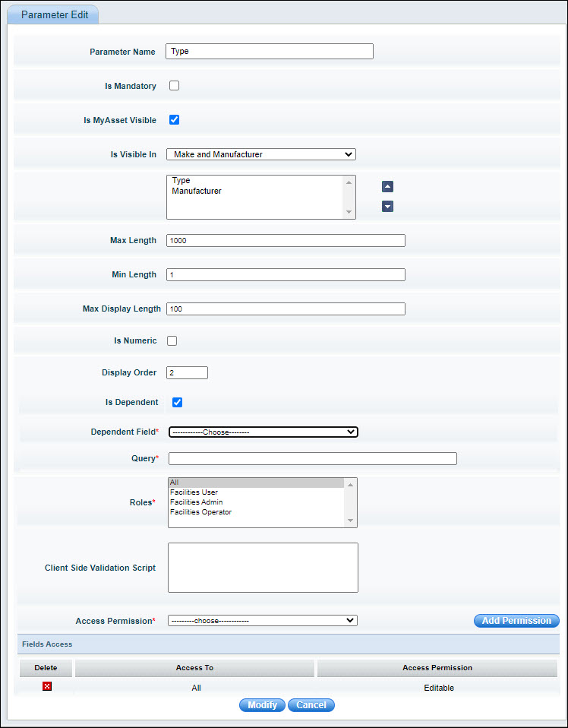The width and height of the screenshot is (568, 728).
Task: Uncheck the Is Dependent checkbox
Action: point(177,402)
